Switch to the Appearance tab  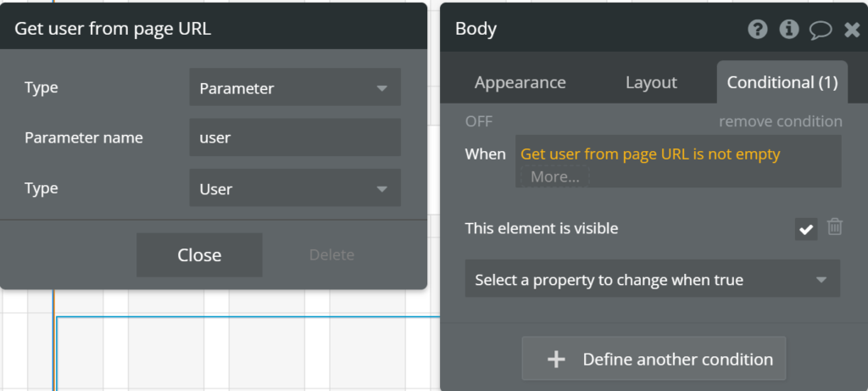coord(520,82)
